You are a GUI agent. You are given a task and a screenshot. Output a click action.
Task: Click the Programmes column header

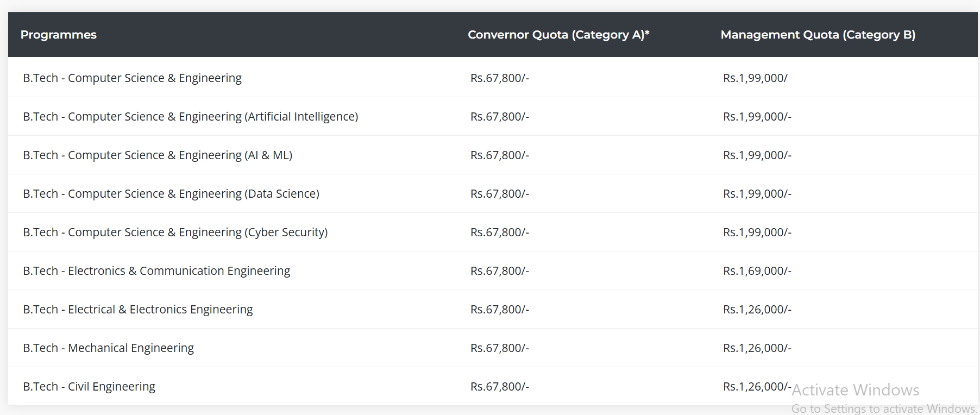[x=59, y=35]
